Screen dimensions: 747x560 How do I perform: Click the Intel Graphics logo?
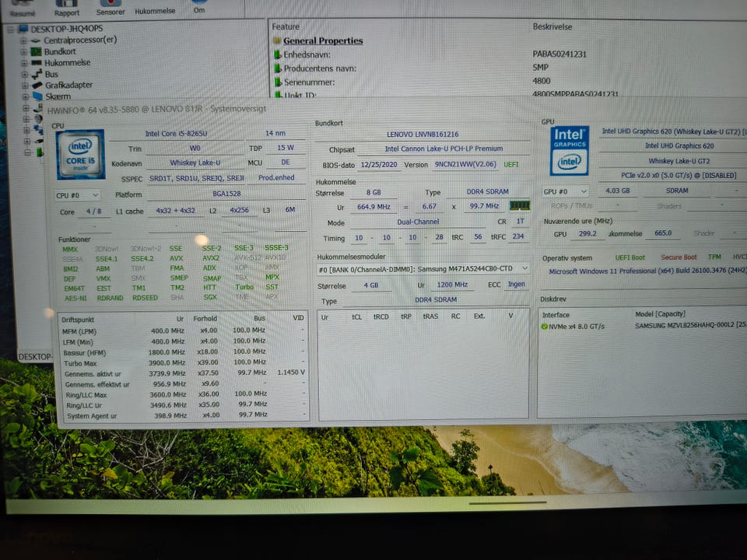[570, 150]
